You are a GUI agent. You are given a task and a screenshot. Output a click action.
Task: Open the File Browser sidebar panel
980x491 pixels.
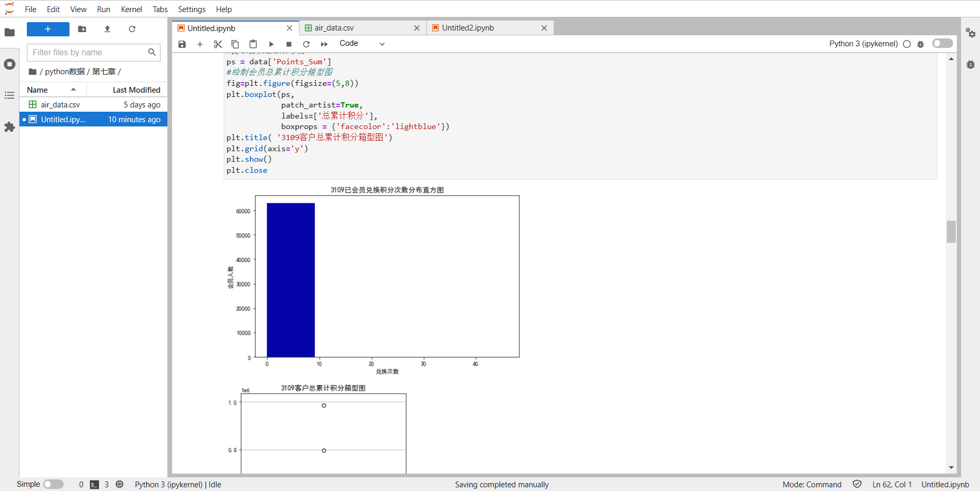tap(9, 32)
